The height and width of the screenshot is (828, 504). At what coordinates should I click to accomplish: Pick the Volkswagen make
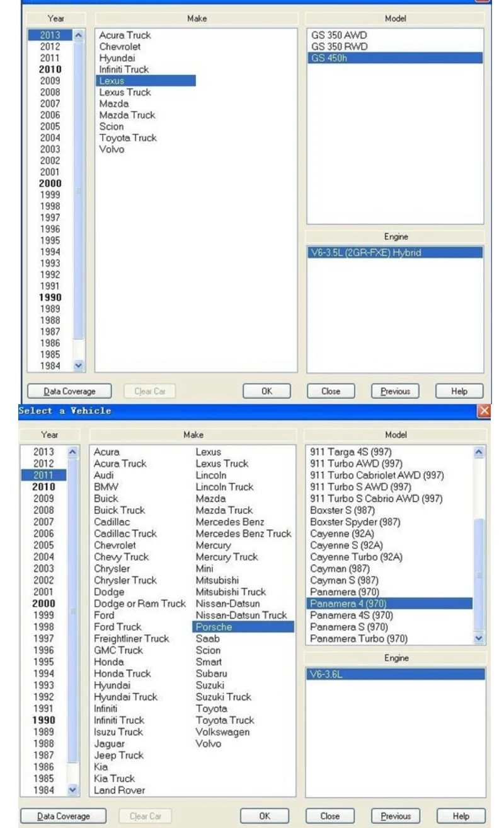(222, 732)
